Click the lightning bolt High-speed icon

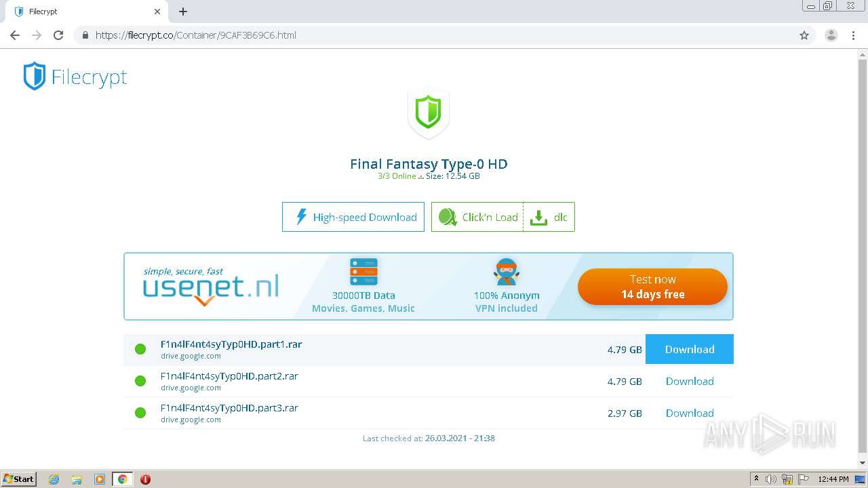[x=301, y=217]
